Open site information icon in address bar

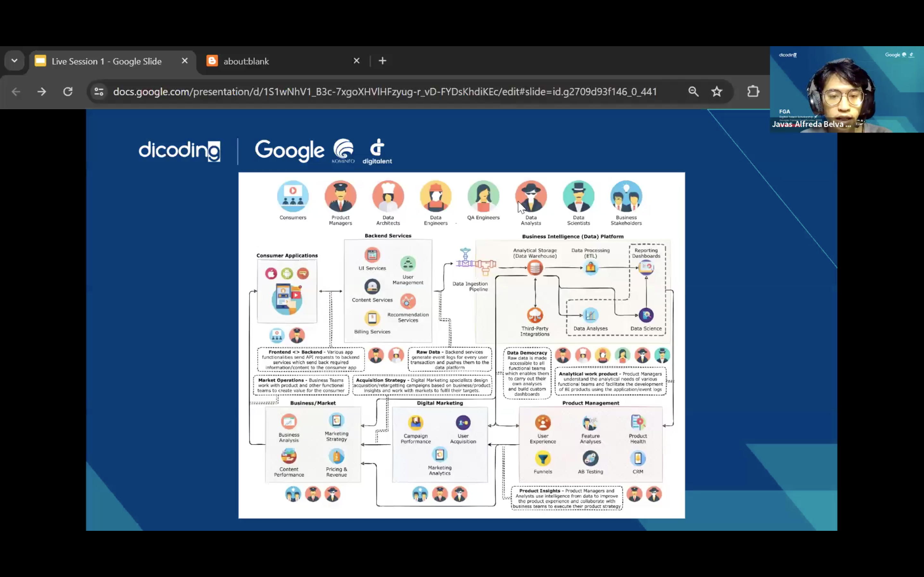99,92
